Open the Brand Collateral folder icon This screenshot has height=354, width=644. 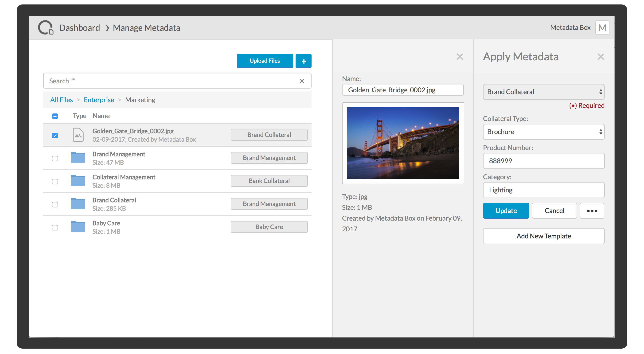click(x=78, y=203)
